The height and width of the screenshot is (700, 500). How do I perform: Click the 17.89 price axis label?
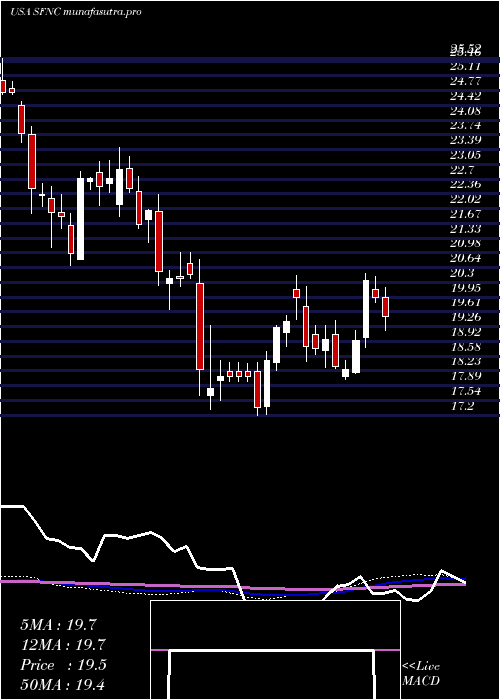coord(466,376)
